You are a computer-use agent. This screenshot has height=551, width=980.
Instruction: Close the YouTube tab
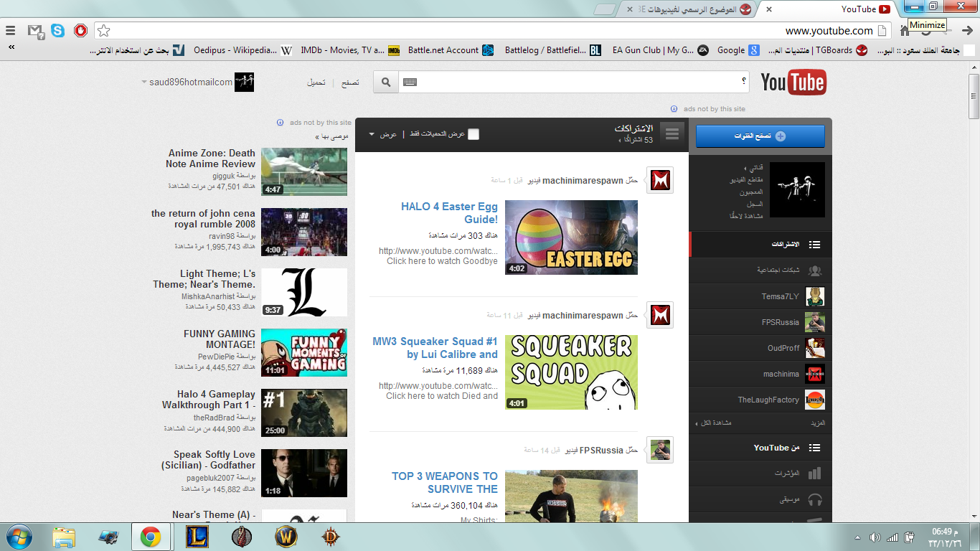769,9
